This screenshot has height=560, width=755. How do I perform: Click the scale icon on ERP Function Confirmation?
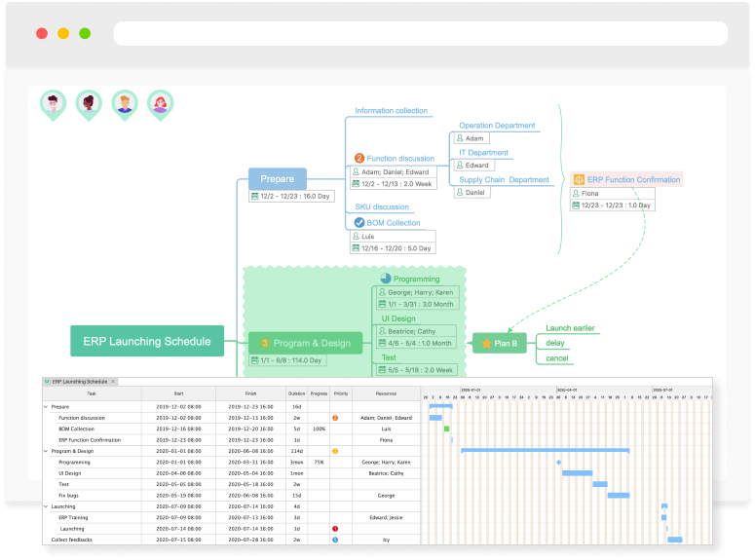click(x=579, y=180)
